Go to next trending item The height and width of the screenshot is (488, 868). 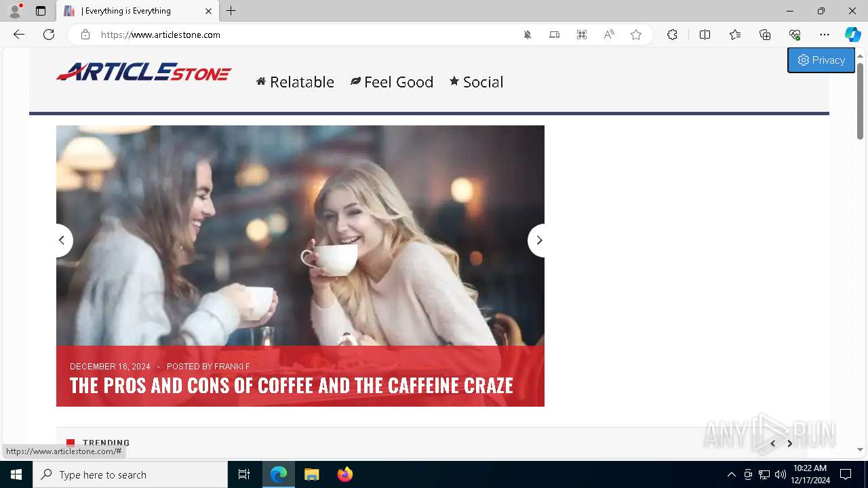tap(789, 443)
